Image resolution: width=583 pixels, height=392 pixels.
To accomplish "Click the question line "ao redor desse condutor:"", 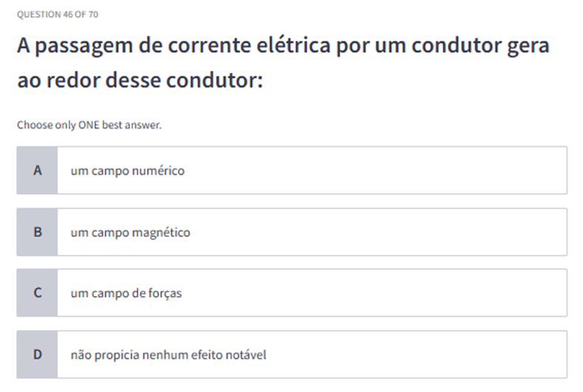I will coord(140,80).
